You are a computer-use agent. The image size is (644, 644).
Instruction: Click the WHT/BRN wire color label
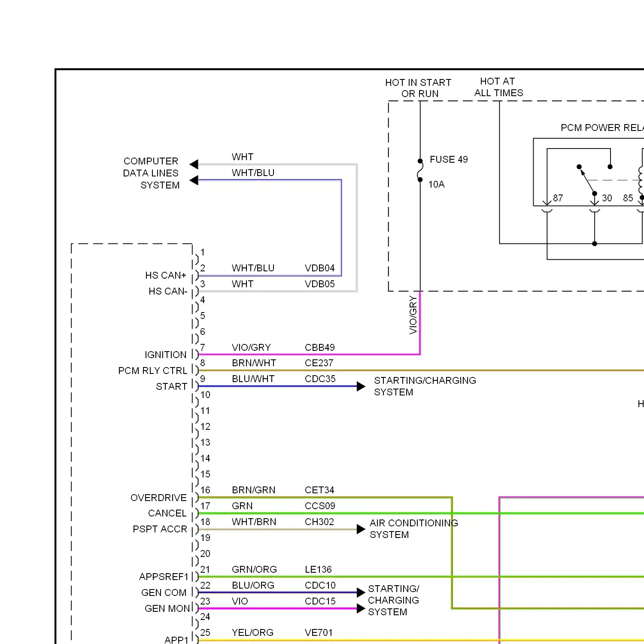click(x=254, y=522)
